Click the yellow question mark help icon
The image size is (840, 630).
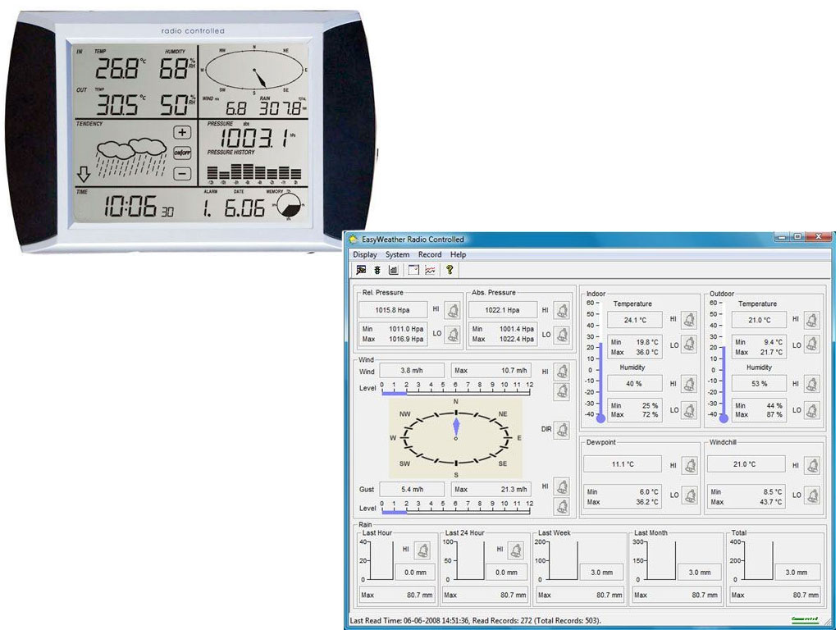click(449, 270)
